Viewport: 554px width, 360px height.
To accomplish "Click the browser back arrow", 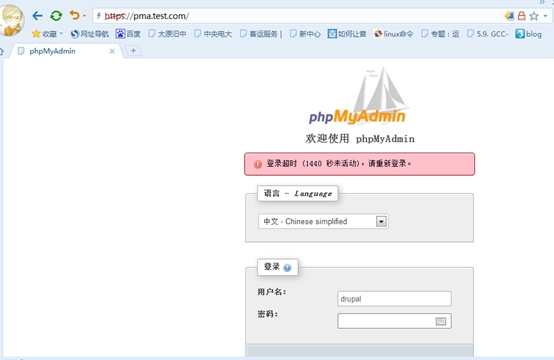I will click(x=37, y=16).
